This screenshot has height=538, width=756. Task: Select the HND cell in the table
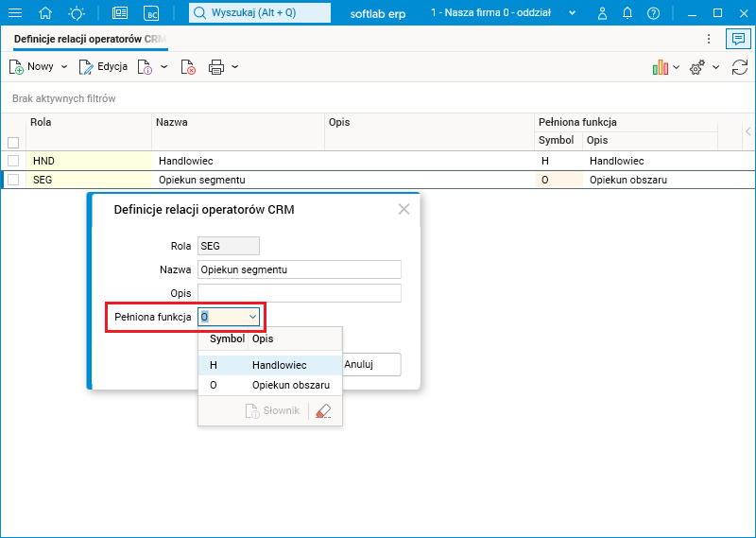click(89, 161)
